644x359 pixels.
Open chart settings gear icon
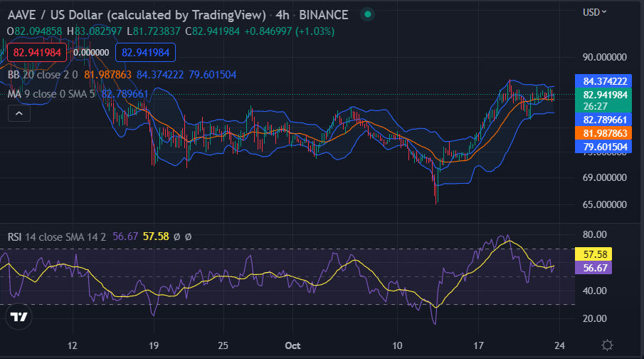point(607,345)
